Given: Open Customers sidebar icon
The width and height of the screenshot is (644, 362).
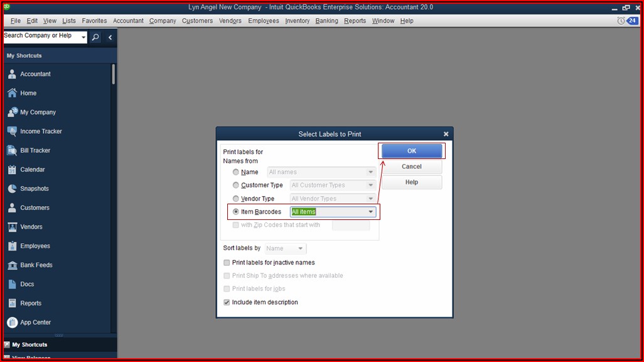Looking at the screenshot, I should [13, 208].
